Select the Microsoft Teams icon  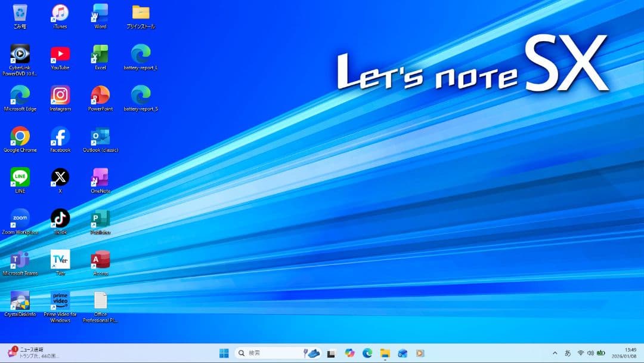(x=20, y=260)
